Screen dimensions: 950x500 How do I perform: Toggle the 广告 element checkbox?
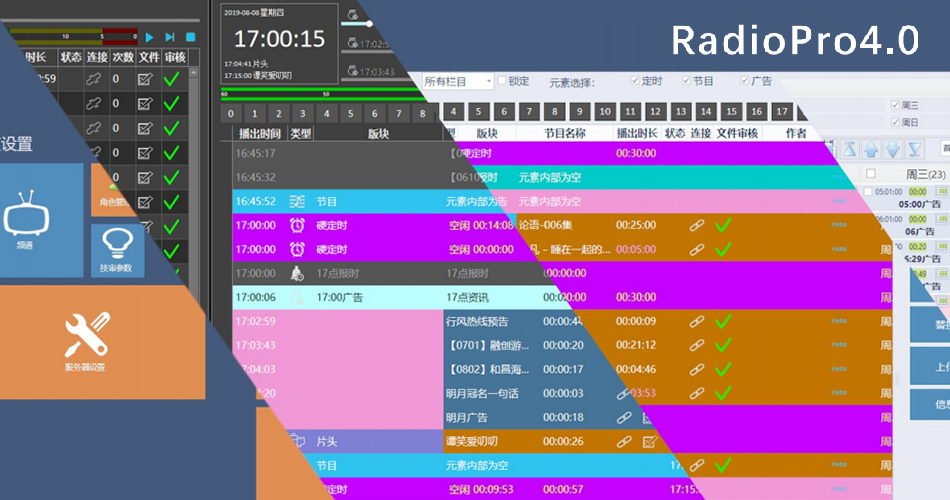pos(745,81)
